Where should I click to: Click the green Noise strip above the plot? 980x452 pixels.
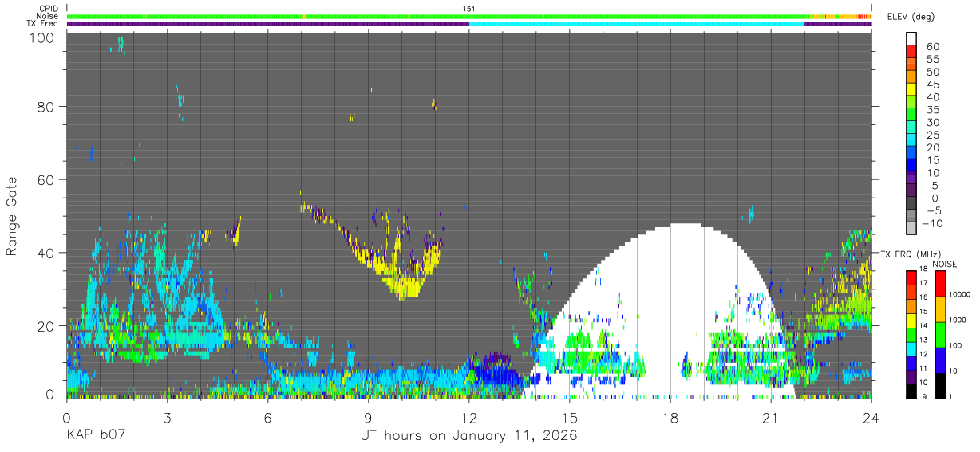click(x=469, y=17)
